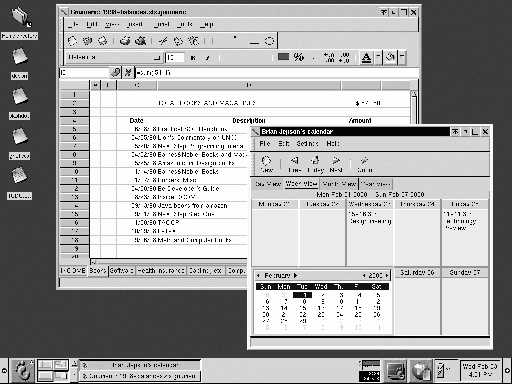This screenshot has width=512, height=384.
Task: Click the Save icon in Gnumeric toolbar
Action: pos(103,41)
